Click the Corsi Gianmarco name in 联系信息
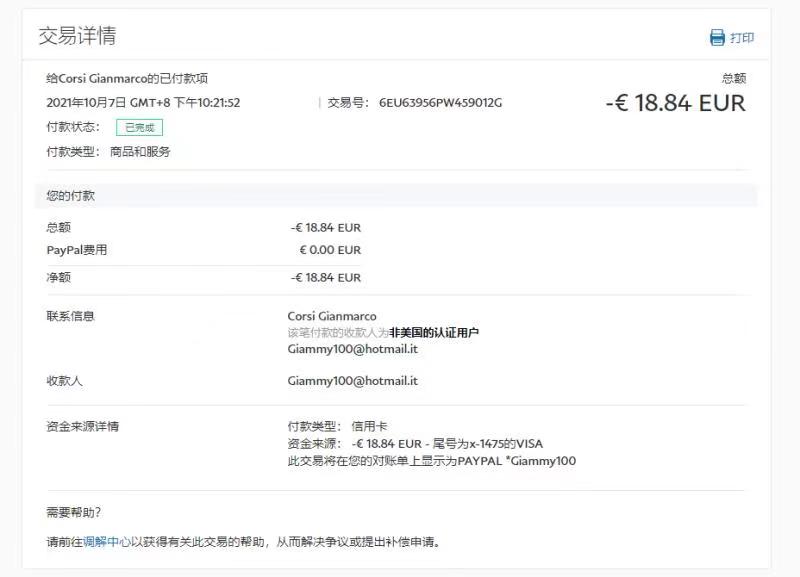This screenshot has width=800, height=577. [332, 316]
